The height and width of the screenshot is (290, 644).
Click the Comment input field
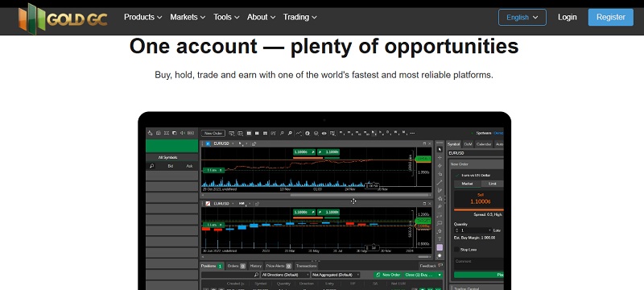479,263
